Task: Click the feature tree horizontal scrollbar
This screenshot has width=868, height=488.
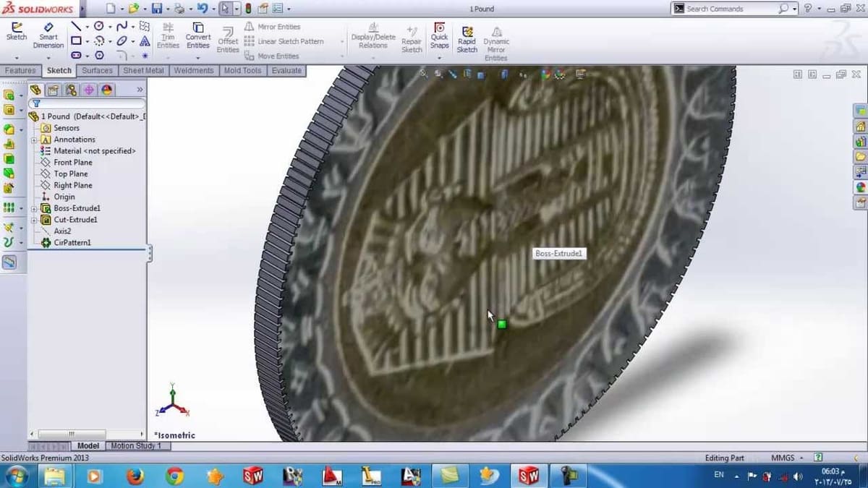Action: point(71,435)
